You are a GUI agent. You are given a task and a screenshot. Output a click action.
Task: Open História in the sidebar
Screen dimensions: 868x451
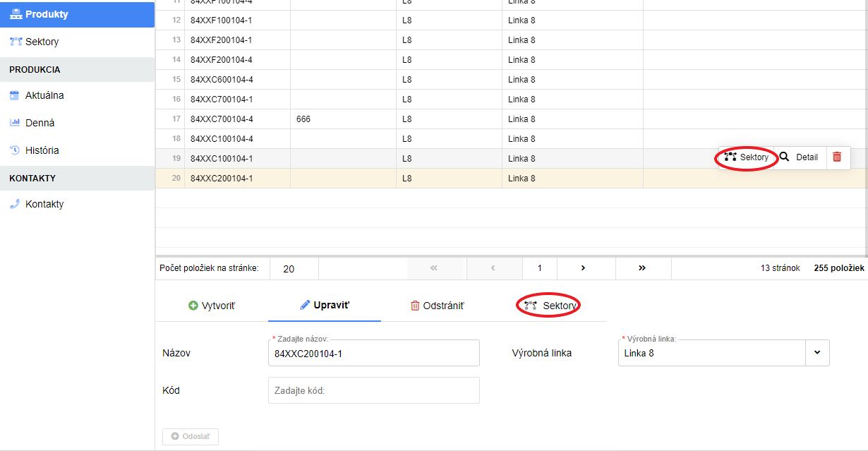click(x=42, y=150)
